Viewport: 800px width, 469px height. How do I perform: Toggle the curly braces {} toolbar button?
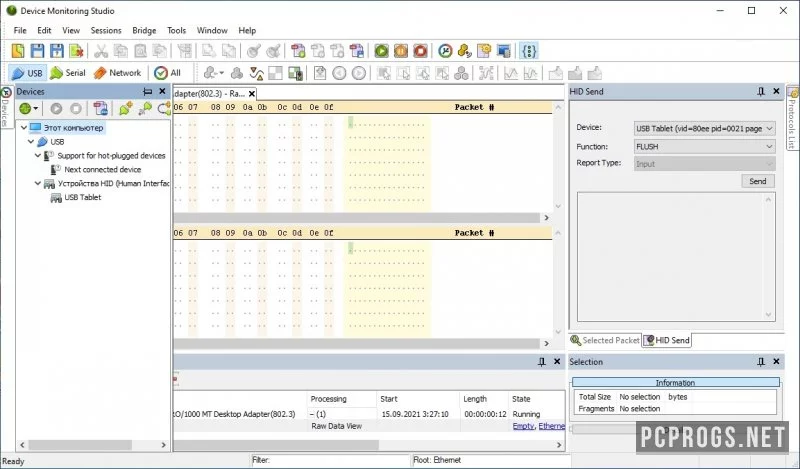pos(529,51)
